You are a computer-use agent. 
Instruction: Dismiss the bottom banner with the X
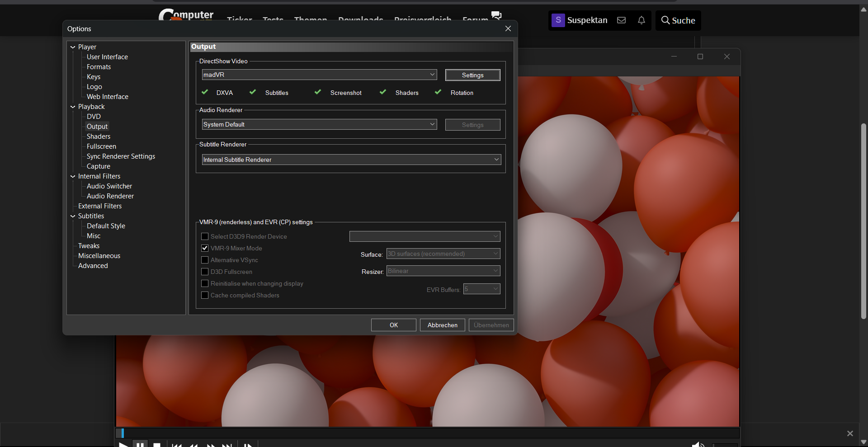click(x=850, y=433)
